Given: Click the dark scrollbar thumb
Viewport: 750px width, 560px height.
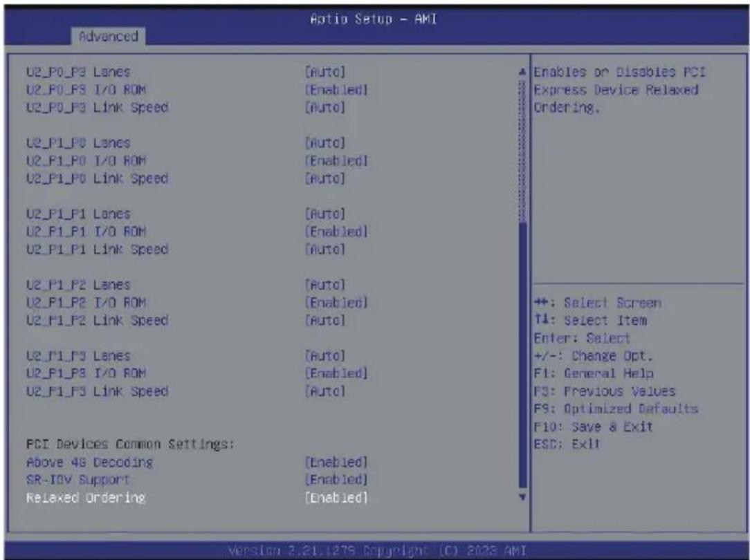Looking at the screenshot, I should click(x=522, y=355).
